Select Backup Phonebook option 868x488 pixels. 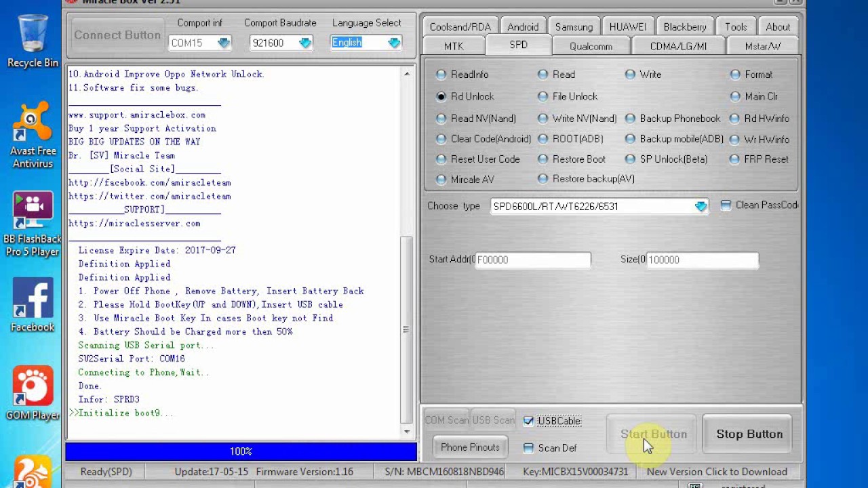tap(673, 119)
